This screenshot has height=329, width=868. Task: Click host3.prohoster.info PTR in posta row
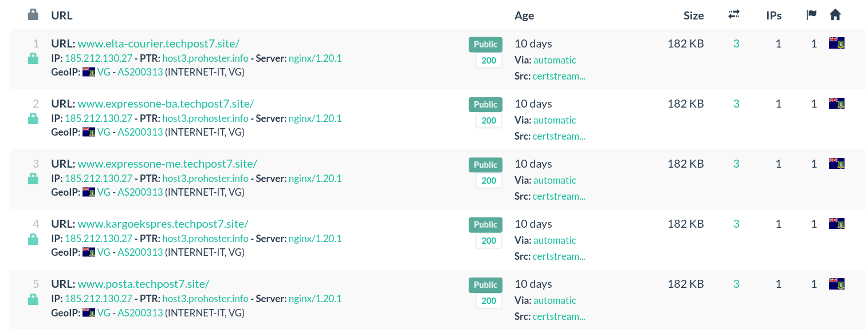point(205,299)
